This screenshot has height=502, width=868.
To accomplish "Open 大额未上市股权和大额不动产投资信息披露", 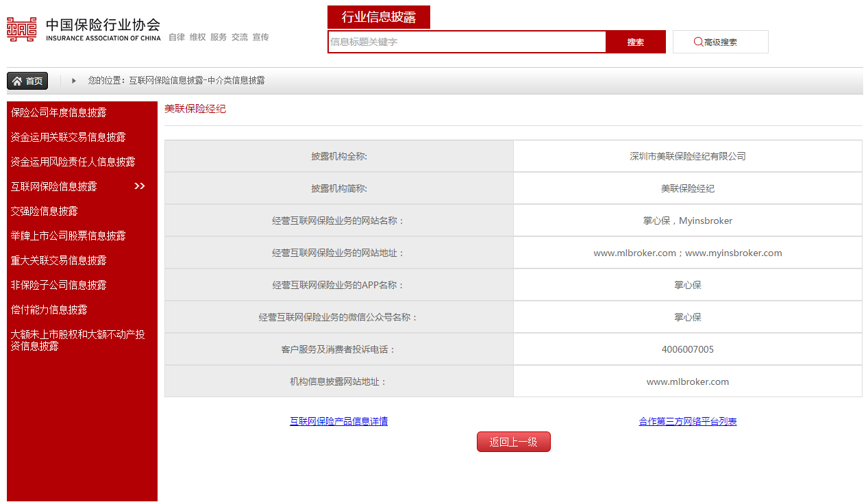I will [x=78, y=340].
